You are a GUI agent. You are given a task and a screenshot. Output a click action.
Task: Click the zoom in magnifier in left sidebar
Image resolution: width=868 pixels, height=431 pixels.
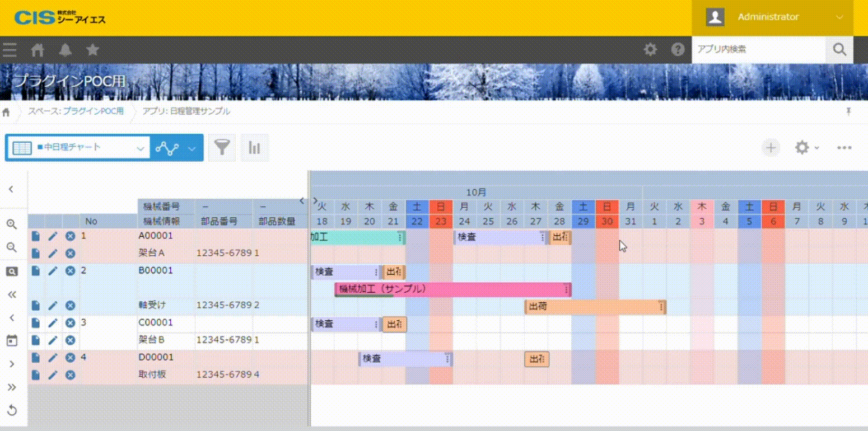[x=11, y=224]
